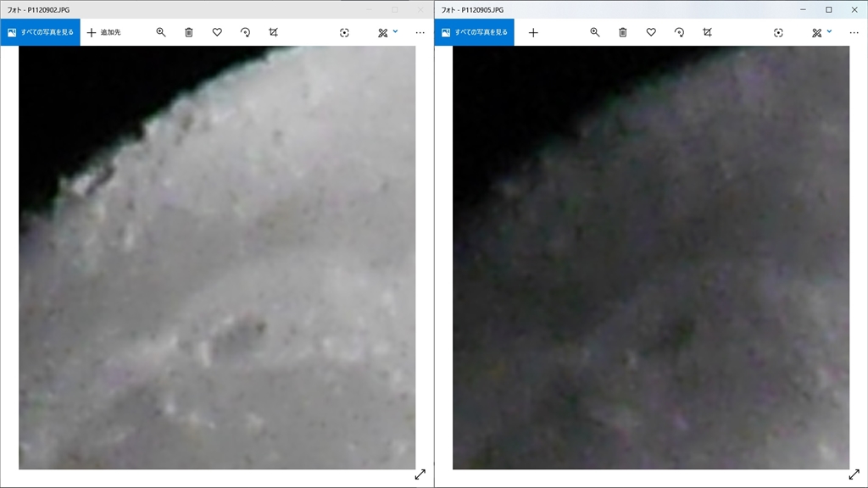
Task: Click plus add-to icon in P1120905 window
Action: (533, 33)
